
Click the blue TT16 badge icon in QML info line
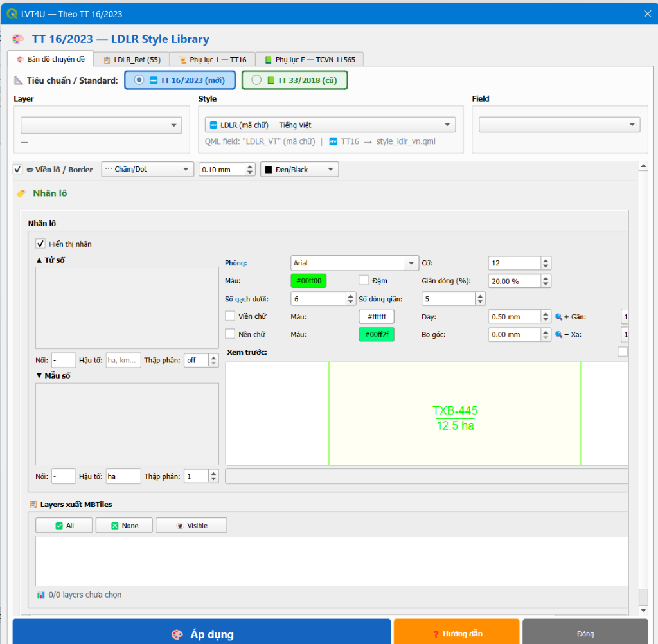(x=333, y=141)
